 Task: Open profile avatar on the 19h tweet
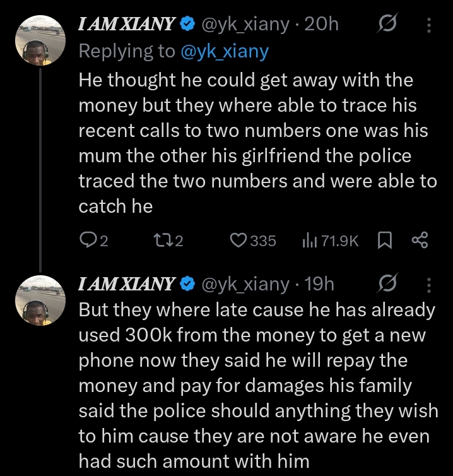click(x=40, y=299)
